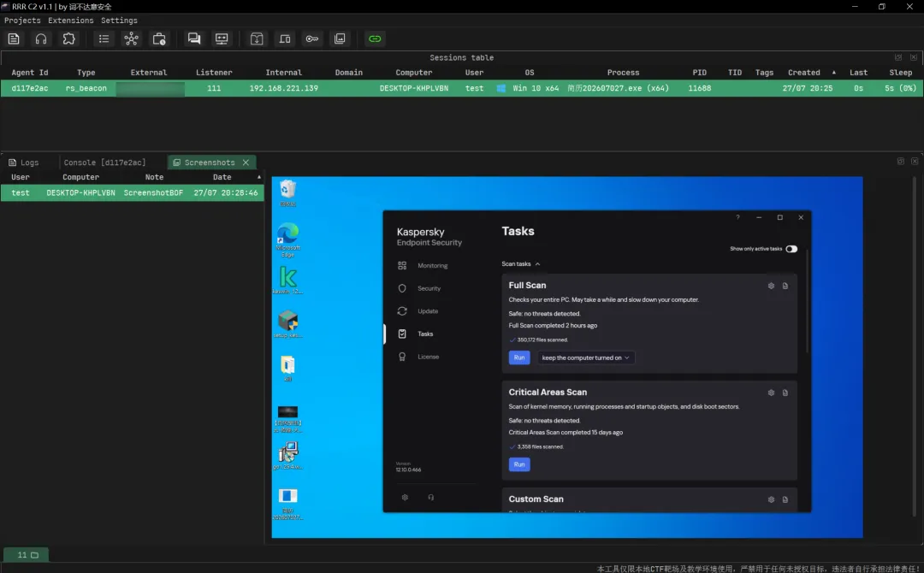
Task: Click Microsoft Edge icon on captured desktop
Action: pos(287,239)
